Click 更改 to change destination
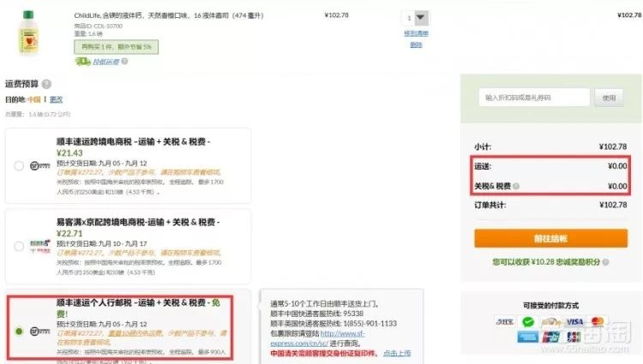Viewport: 643px width, 364px height. (56, 99)
